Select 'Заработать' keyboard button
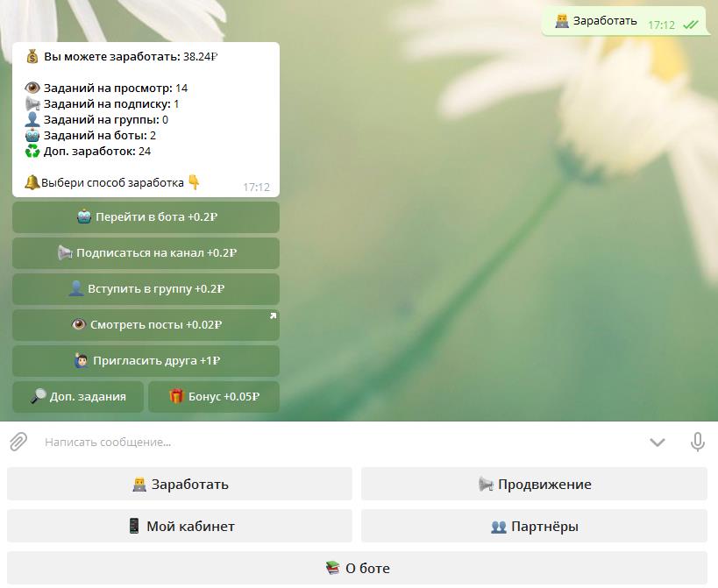Screen dimensions: 718x588 click(180, 484)
